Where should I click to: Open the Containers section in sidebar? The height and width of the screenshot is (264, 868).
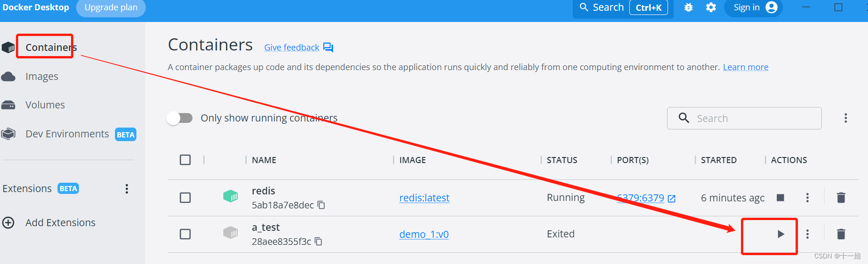pos(51,47)
